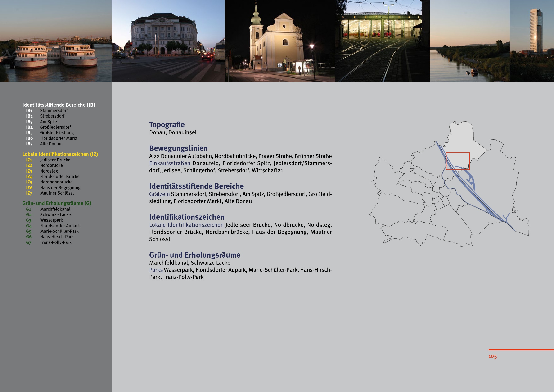Click the Bewegungslinien heading
The width and height of the screenshot is (554, 392).
(x=178, y=148)
